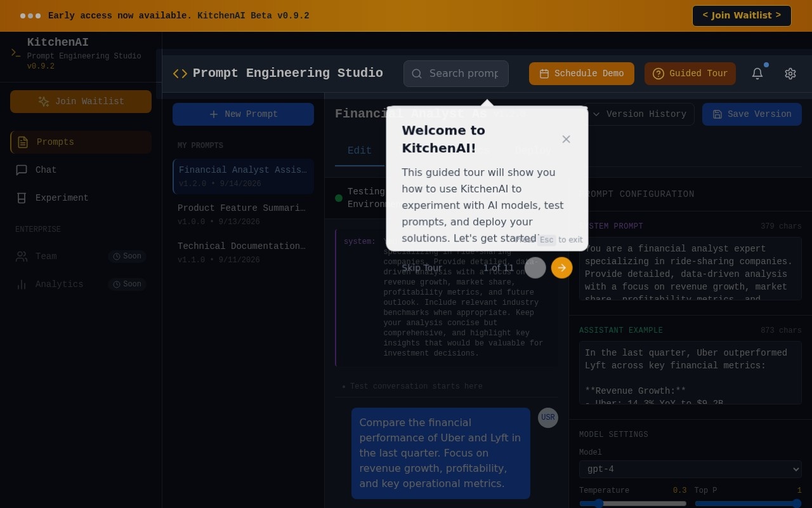Open the Chat section in the sidebar

tap(81, 170)
